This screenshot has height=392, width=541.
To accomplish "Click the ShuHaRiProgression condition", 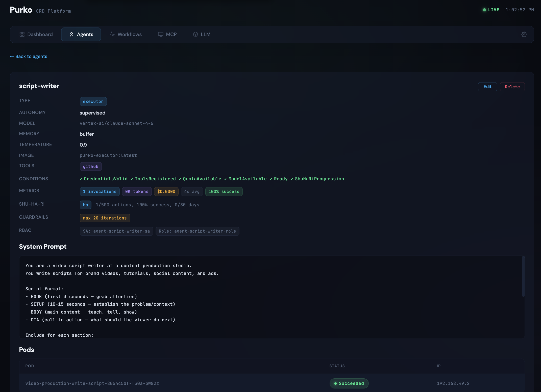I will tap(317, 179).
